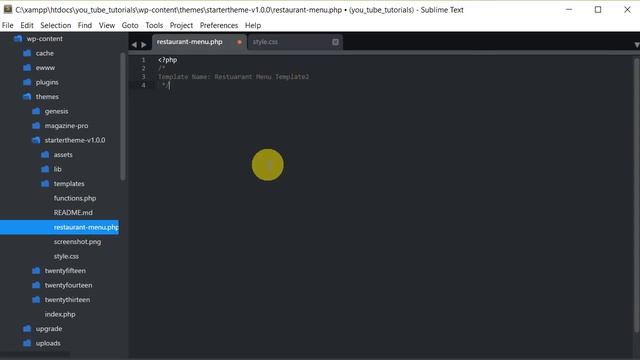Click the lib folder icon

click(45, 169)
